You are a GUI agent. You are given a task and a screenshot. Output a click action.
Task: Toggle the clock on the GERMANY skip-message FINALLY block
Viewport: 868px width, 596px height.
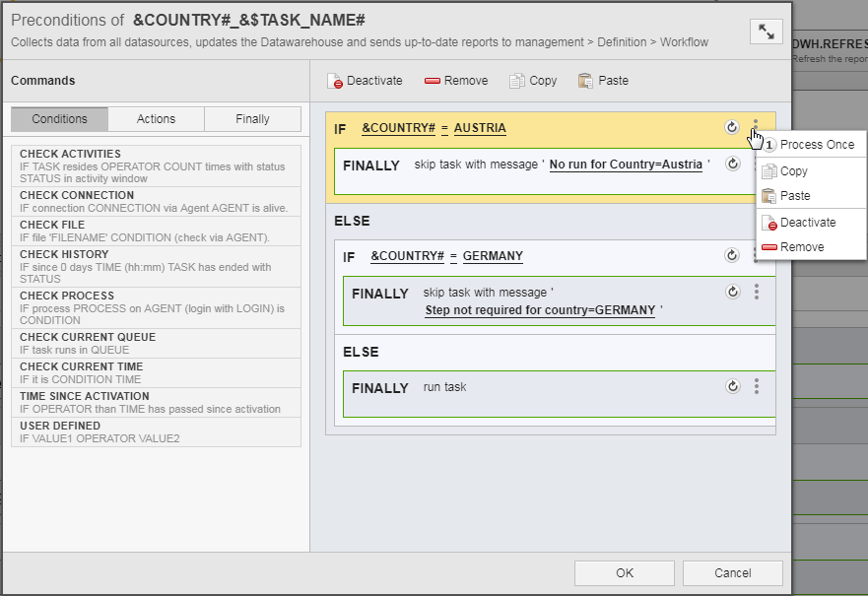[x=731, y=292]
